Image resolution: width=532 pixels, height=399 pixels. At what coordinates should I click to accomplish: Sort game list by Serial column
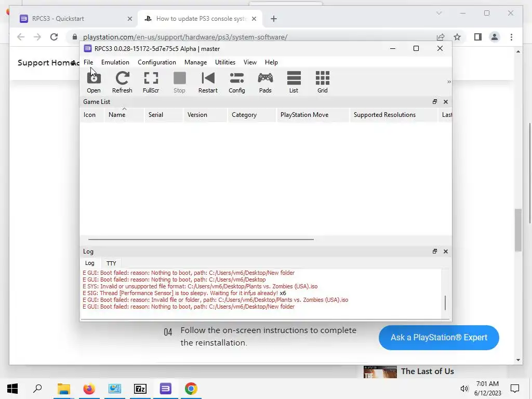click(164, 115)
